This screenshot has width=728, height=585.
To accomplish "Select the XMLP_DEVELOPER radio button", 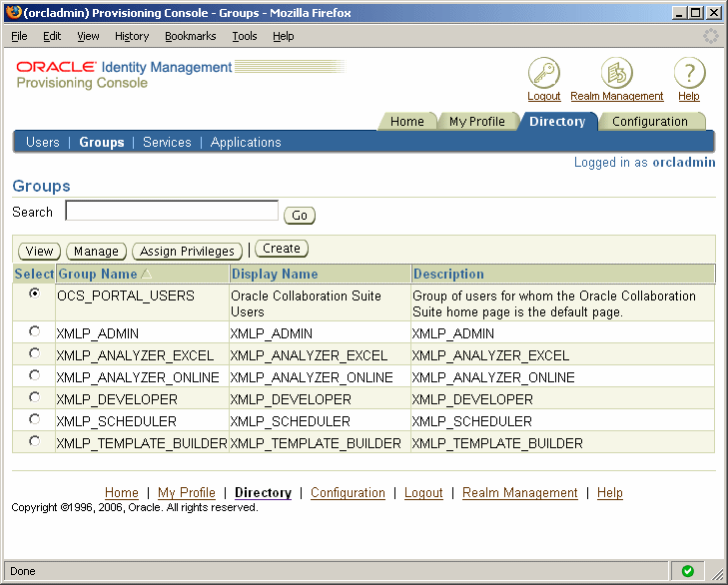I will pos(34,397).
